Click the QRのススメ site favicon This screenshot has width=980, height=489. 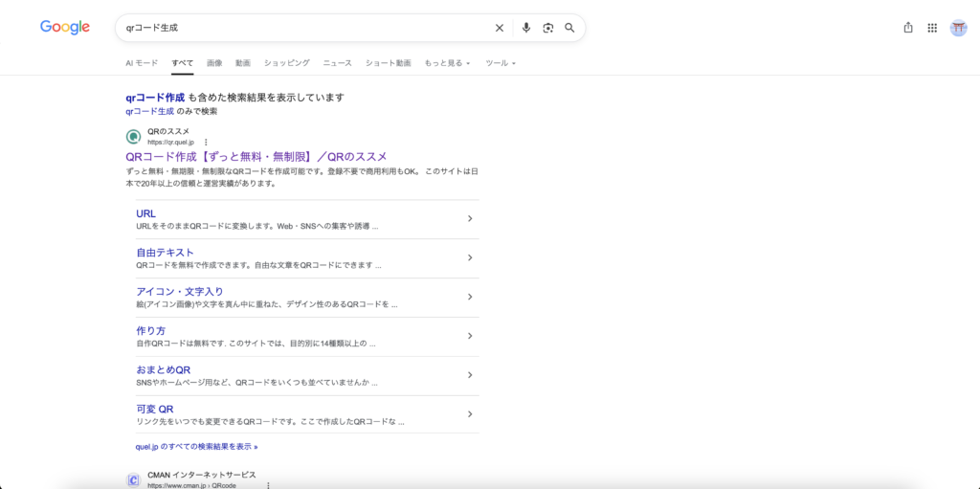click(133, 136)
